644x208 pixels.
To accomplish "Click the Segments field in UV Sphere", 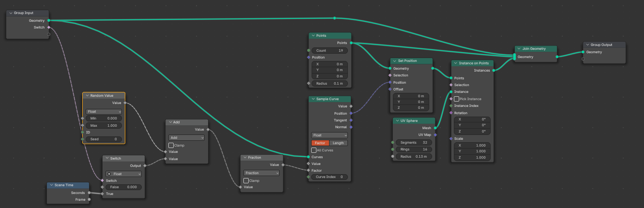I will [414, 143].
